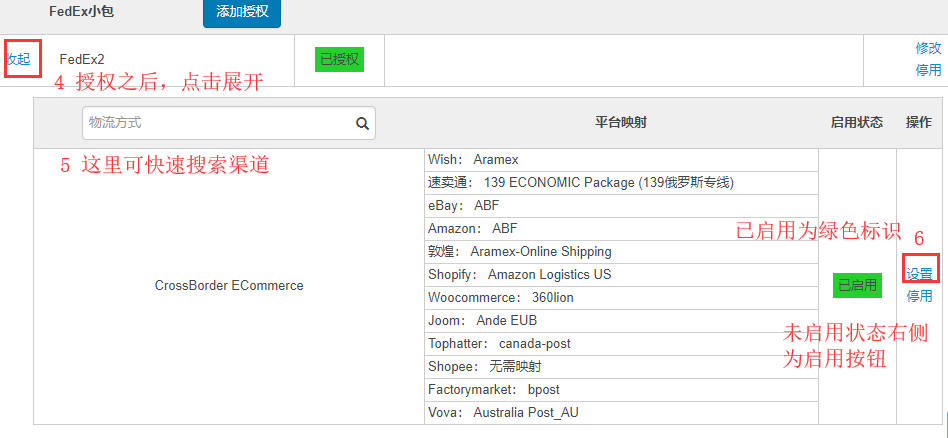Click 停用 for CrossBorder ECommerce channel
Image resolution: width=948 pixels, height=438 pixels.
point(919,296)
